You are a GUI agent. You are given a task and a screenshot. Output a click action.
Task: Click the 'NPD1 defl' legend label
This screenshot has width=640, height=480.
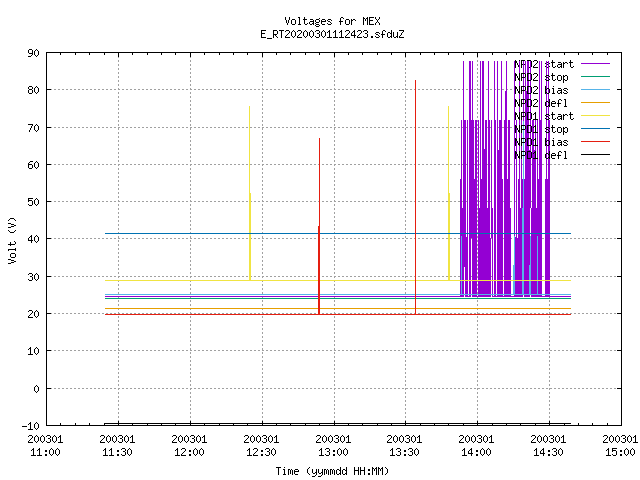541,156
